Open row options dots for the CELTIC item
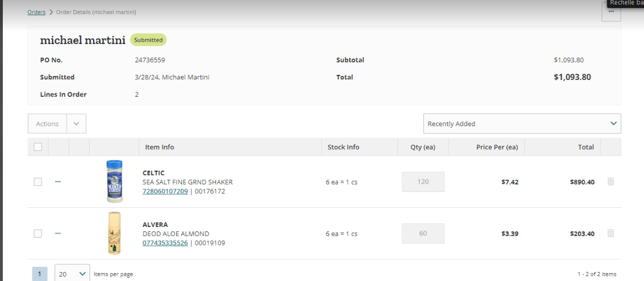644x281 pixels. coord(58,181)
